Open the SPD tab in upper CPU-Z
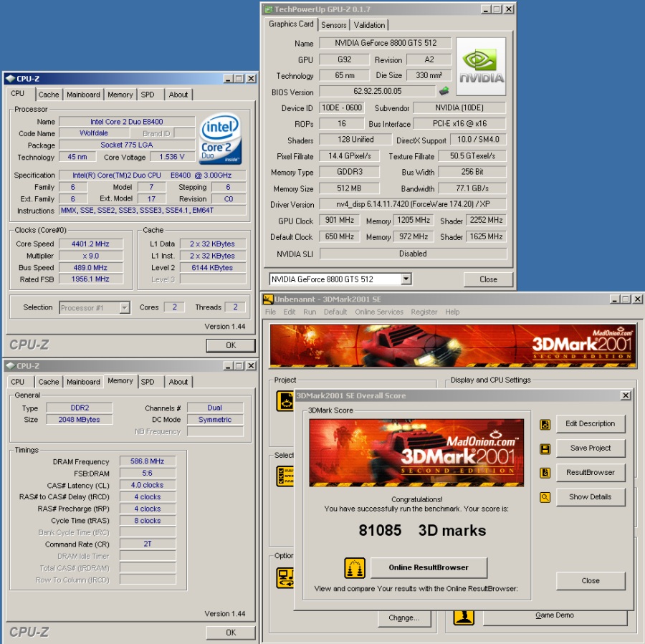 148,95
